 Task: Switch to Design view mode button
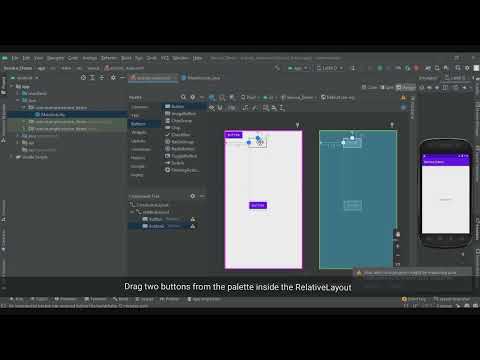(x=406, y=87)
